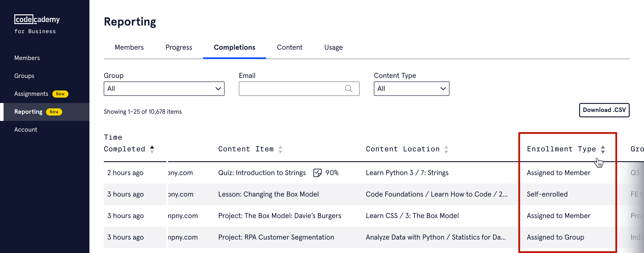This screenshot has width=644, height=253.
Task: Select the Quiz: Introduction to Strings row
Action: 262,173
